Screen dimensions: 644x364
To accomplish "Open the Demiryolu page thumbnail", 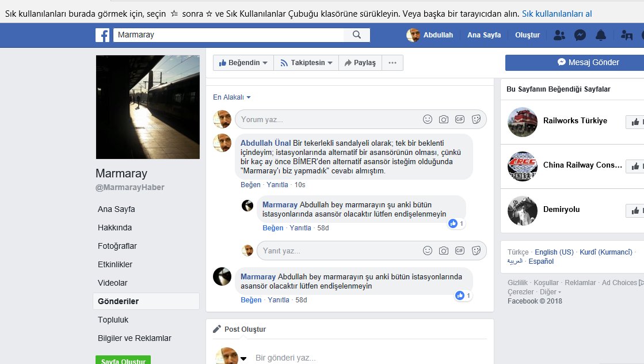I will (x=523, y=211).
